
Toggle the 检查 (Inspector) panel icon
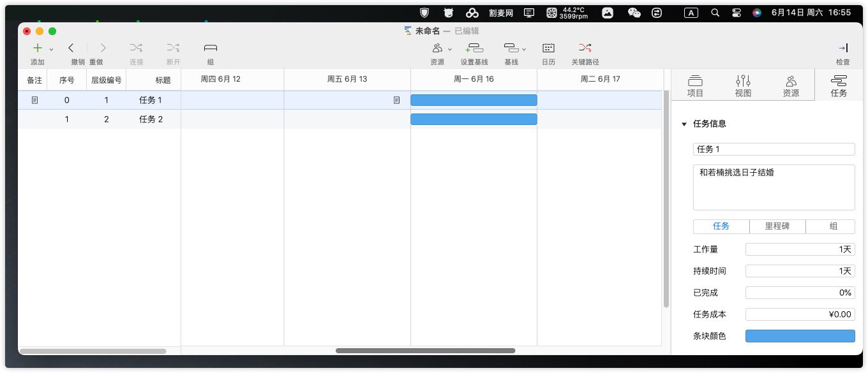pos(842,48)
